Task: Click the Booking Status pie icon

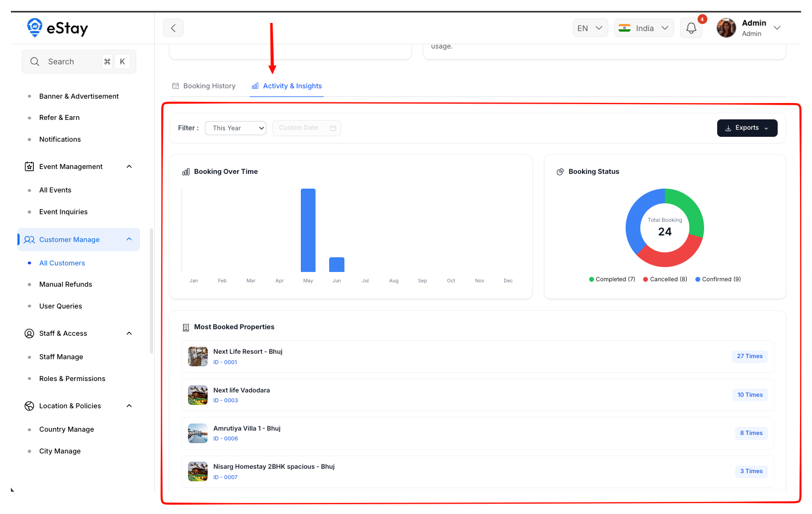Action: pyautogui.click(x=560, y=172)
